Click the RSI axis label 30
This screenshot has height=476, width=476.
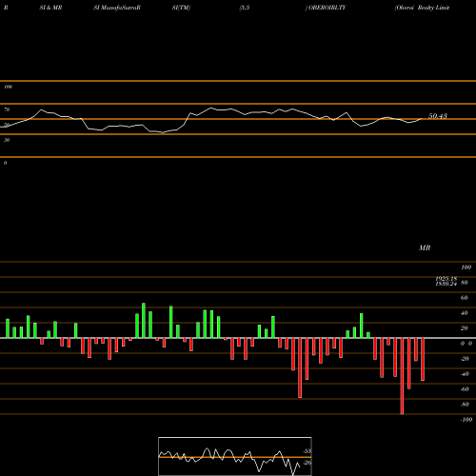click(x=7, y=140)
